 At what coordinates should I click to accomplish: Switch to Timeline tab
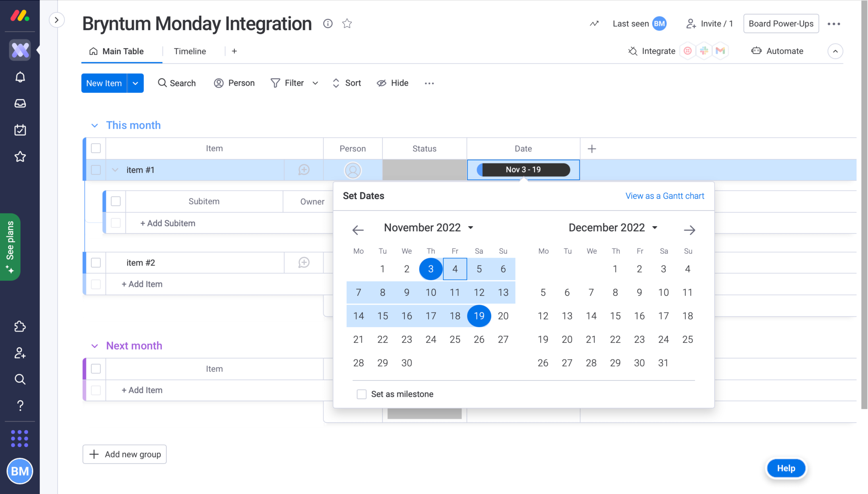click(190, 51)
